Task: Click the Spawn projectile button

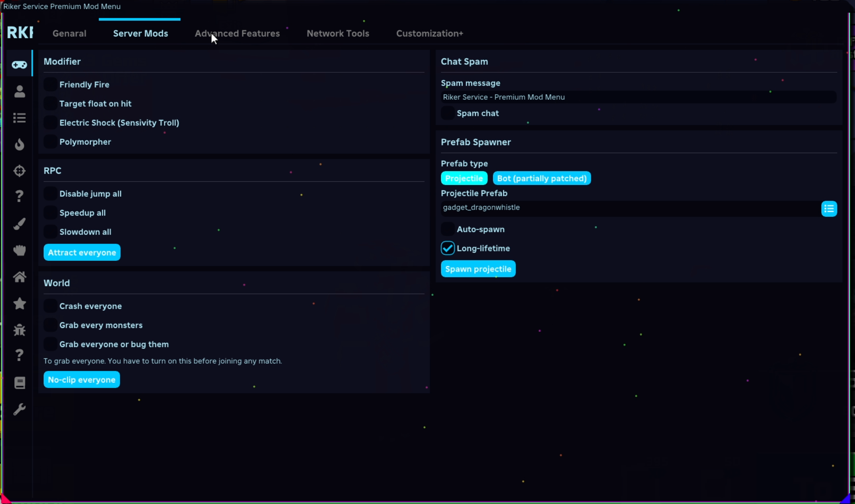Action: click(478, 269)
